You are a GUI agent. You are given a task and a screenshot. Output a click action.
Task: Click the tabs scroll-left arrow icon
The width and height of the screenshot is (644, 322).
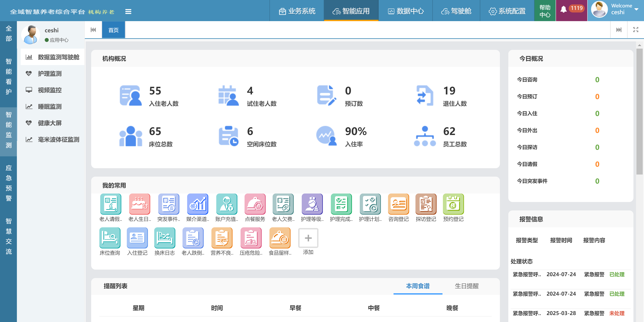[x=93, y=30]
